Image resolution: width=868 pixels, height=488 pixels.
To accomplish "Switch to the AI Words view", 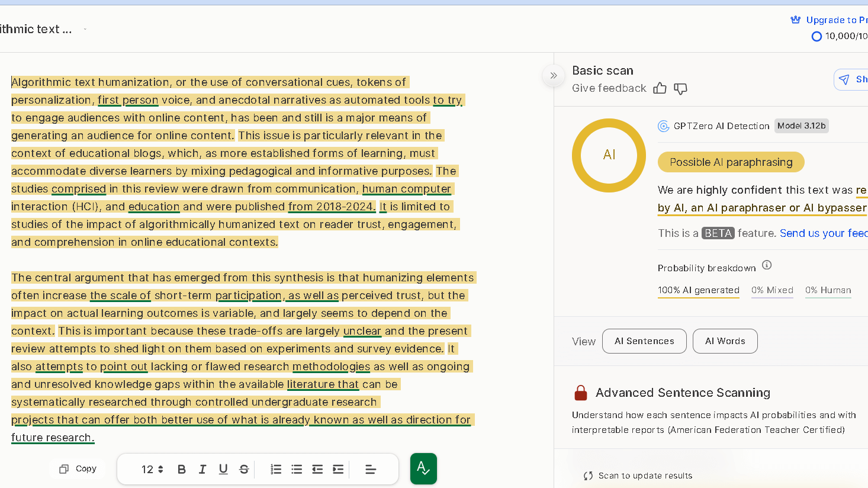I will pos(725,341).
